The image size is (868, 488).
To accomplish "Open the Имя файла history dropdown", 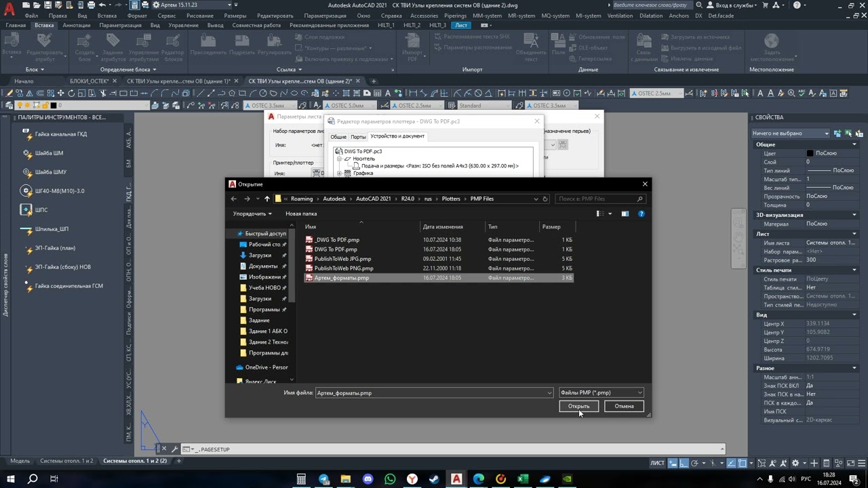I will pos(549,392).
